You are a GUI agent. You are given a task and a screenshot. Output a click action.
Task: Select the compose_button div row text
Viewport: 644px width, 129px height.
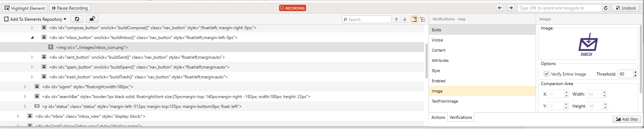(x=153, y=28)
